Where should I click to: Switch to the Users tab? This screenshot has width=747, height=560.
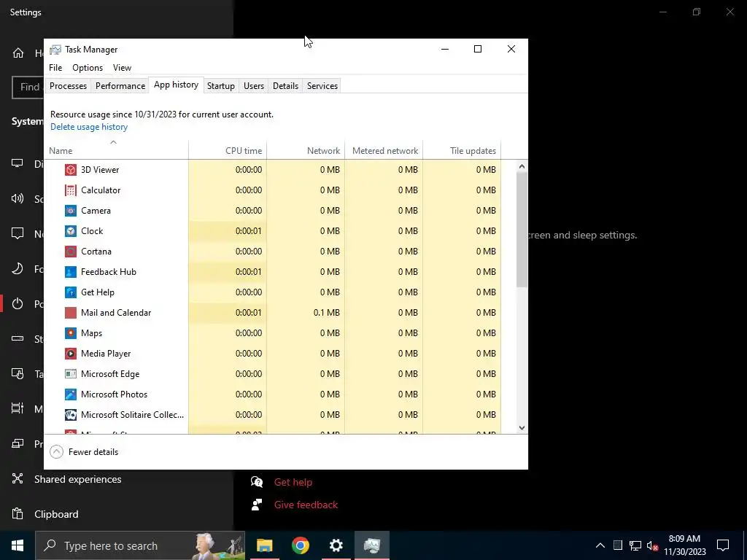(253, 86)
